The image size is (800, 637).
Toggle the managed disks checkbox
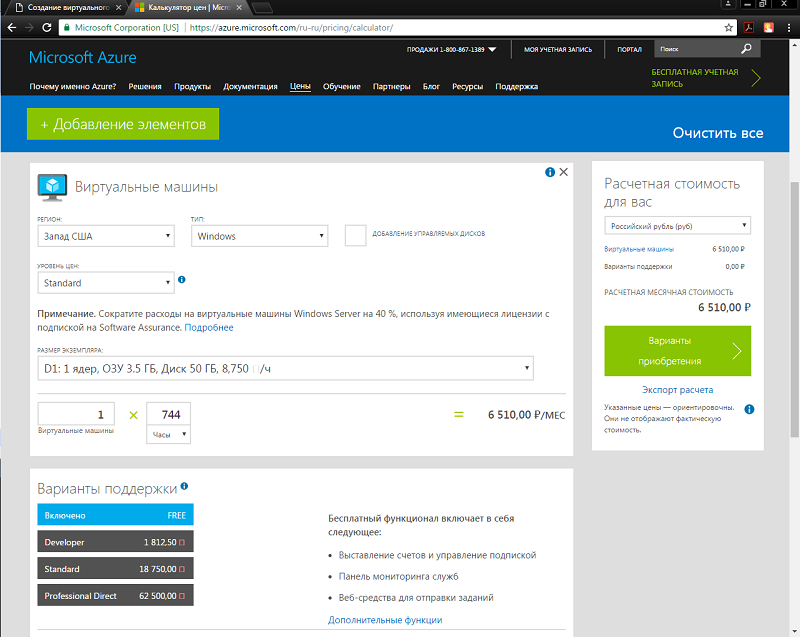[355, 236]
